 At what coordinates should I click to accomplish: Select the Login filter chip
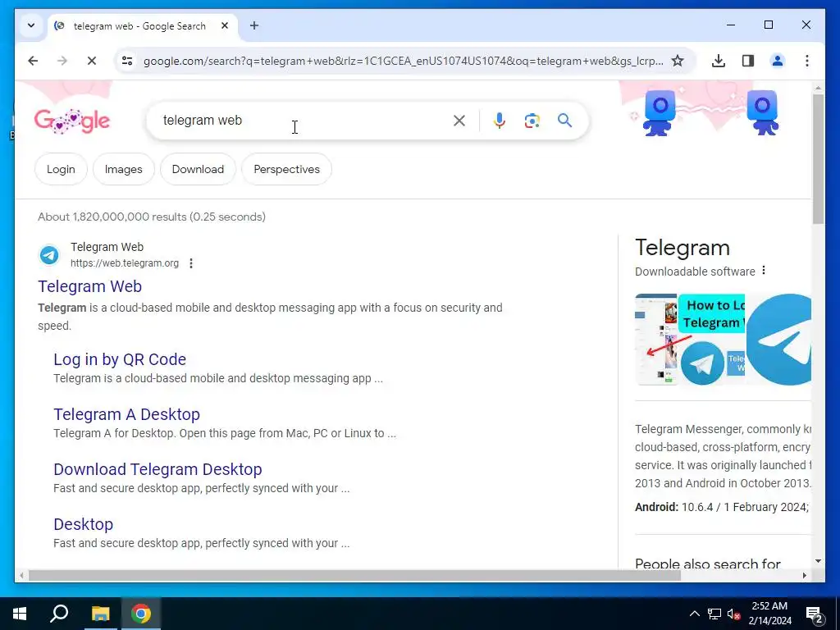pyautogui.click(x=61, y=169)
